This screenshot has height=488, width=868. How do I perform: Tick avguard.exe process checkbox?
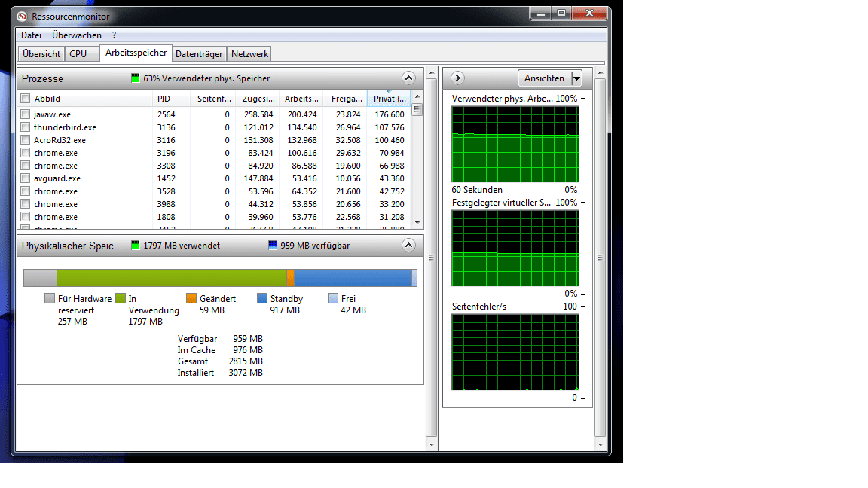tap(25, 178)
